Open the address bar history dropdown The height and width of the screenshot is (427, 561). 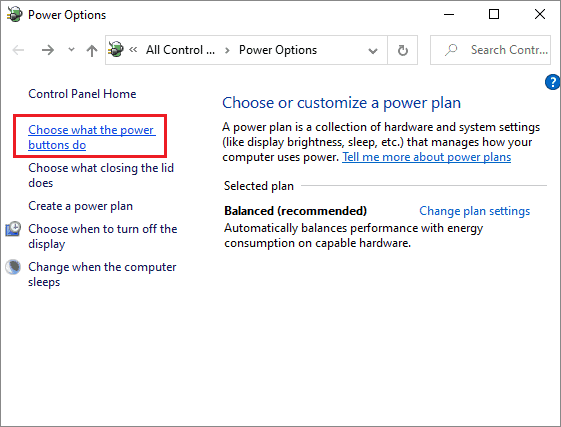(373, 51)
